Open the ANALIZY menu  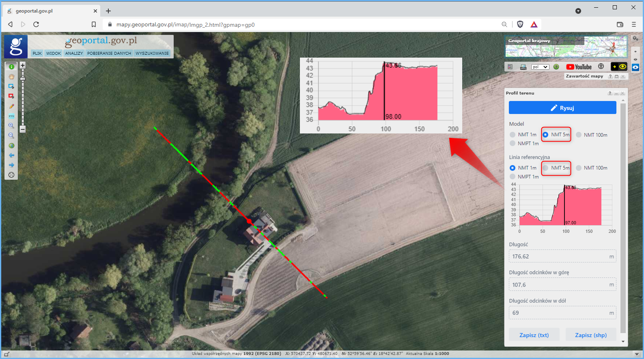(74, 53)
